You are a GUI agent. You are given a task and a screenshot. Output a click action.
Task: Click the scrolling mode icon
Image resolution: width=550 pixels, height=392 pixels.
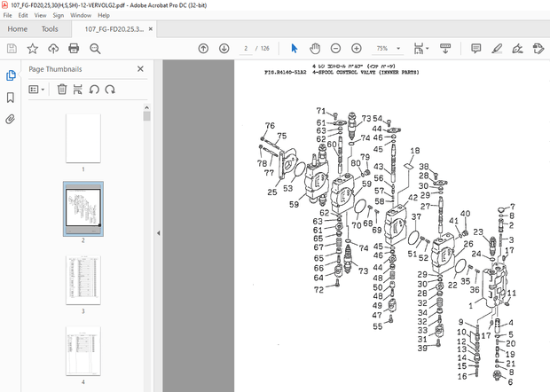445,49
